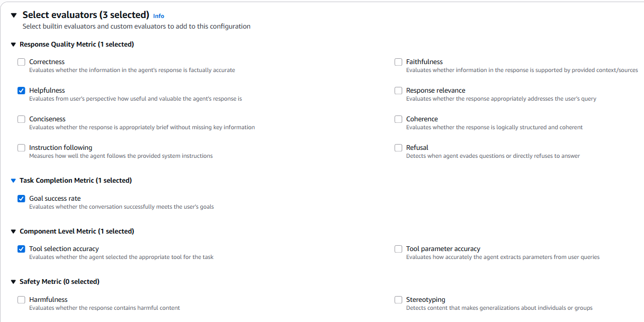644x322 pixels.
Task: Deselect Tool selection accuracy checkbox
Action: [x=21, y=249]
